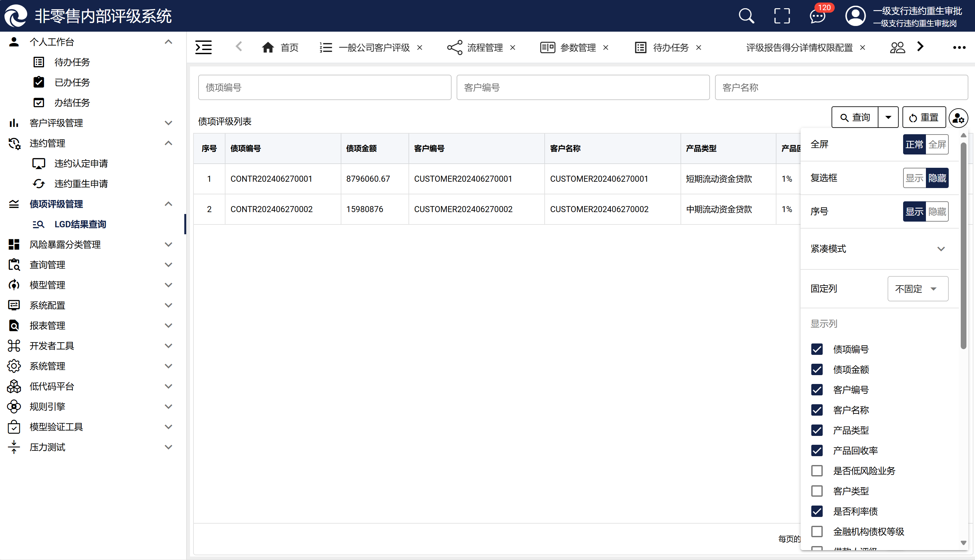Image resolution: width=975 pixels, height=560 pixels.
Task: Expand the 紧凑模式 section
Action: point(941,249)
